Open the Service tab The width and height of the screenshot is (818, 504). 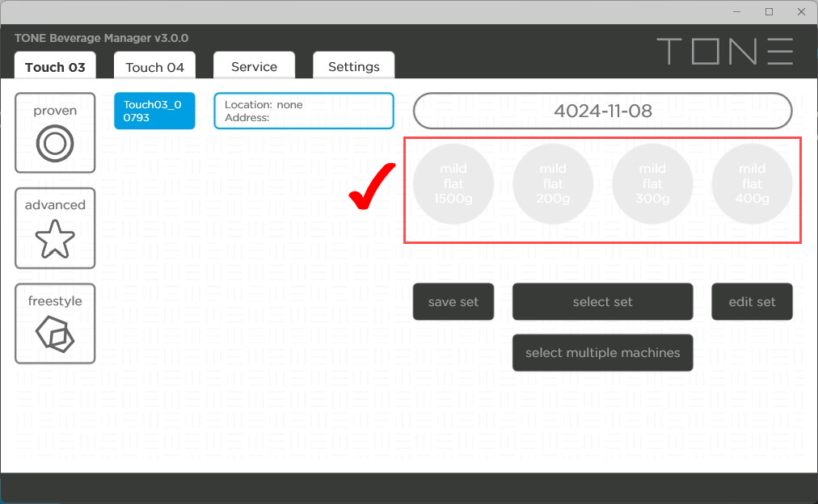point(254,66)
